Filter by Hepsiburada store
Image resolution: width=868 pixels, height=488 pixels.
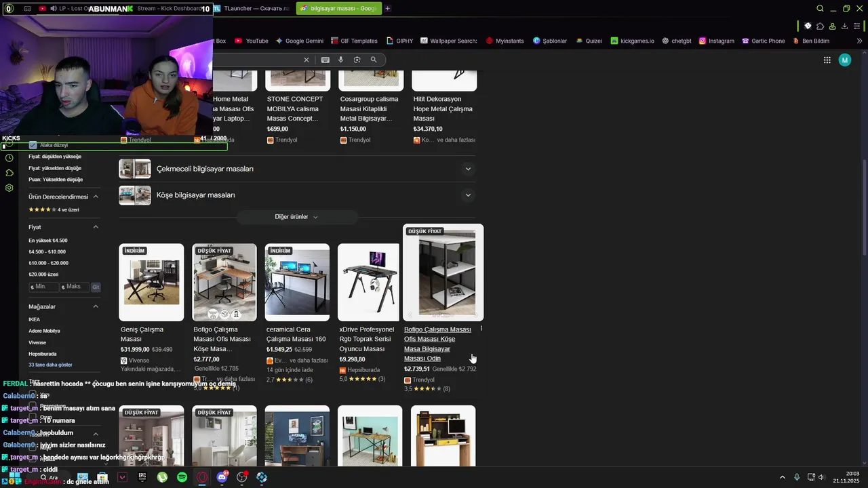(x=43, y=354)
